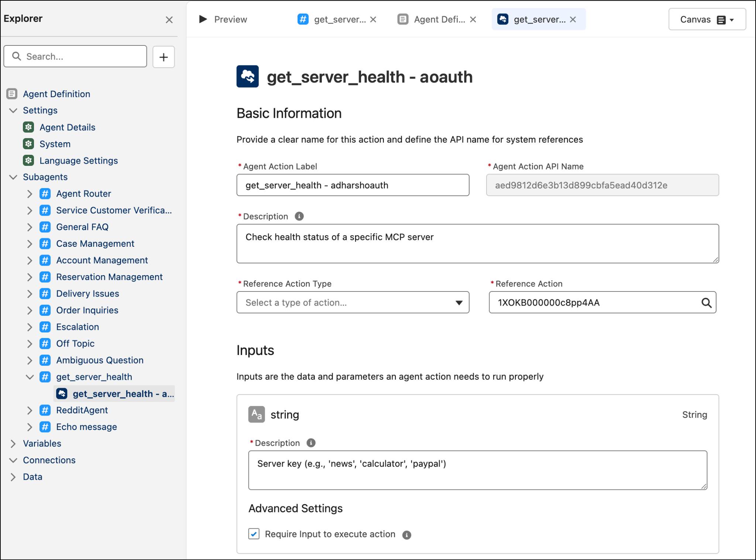Click the large cloud icon by page title
Image resolution: width=756 pixels, height=560 pixels.
point(247,76)
